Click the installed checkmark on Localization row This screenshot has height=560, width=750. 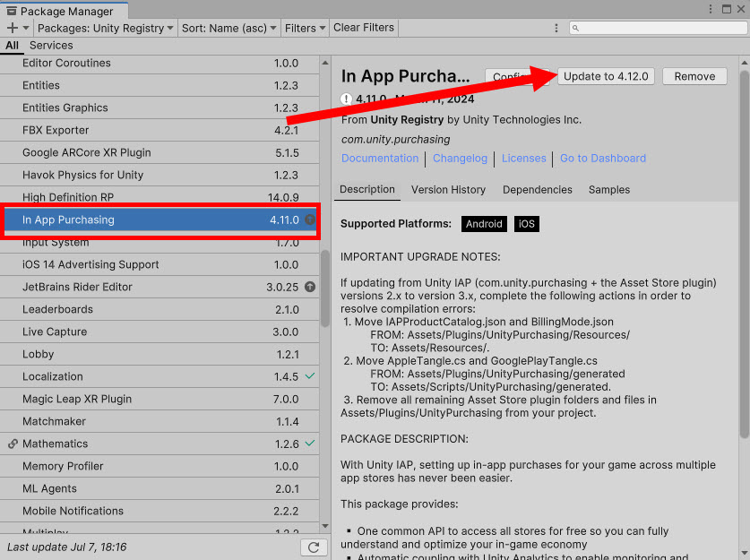(310, 376)
